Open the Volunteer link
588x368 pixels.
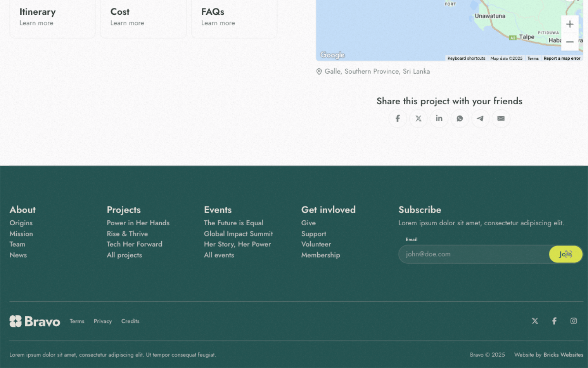(316, 244)
